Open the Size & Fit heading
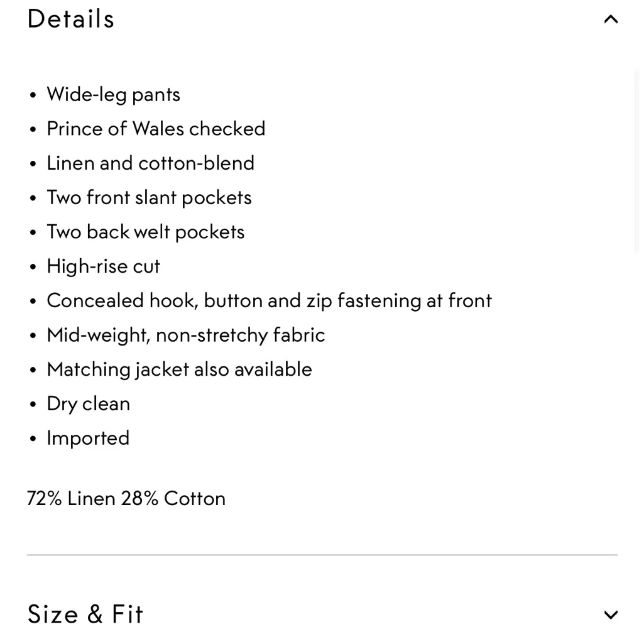This screenshot has width=644, height=644. 85,614
